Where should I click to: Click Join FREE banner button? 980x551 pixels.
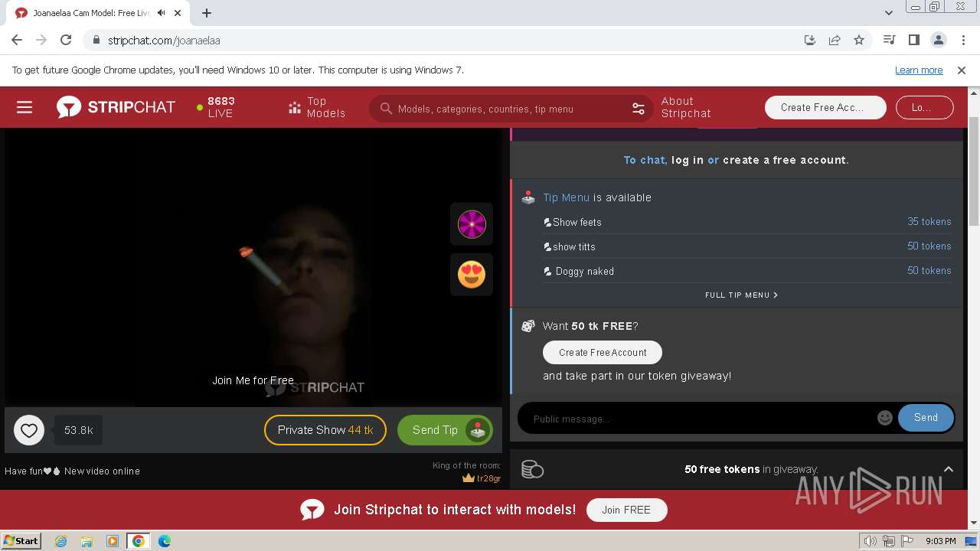click(x=626, y=510)
